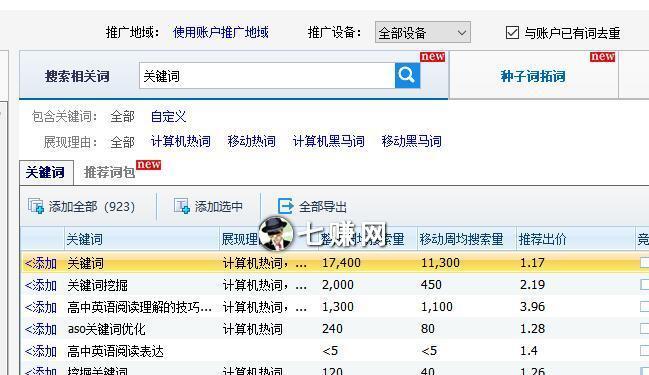Toggle 与账户已有词去重 checkbox
The height and width of the screenshot is (375, 649).
pos(512,32)
